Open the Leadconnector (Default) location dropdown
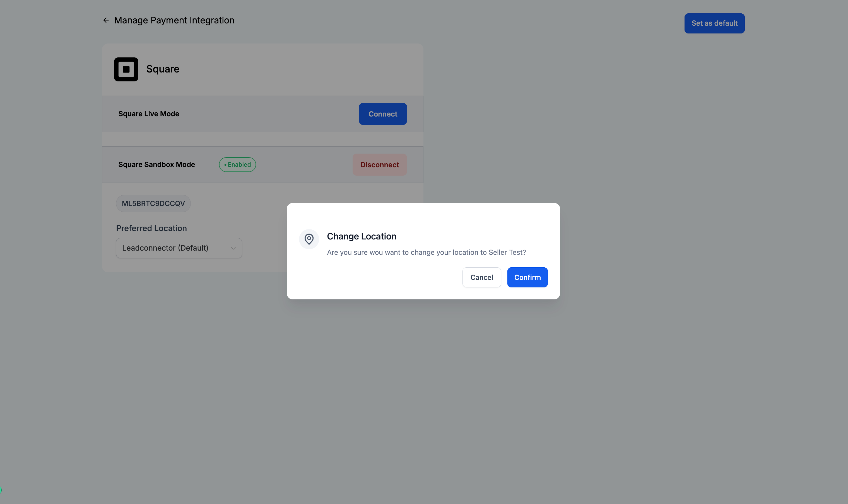Viewport: 848px width, 504px height. pyautogui.click(x=179, y=248)
